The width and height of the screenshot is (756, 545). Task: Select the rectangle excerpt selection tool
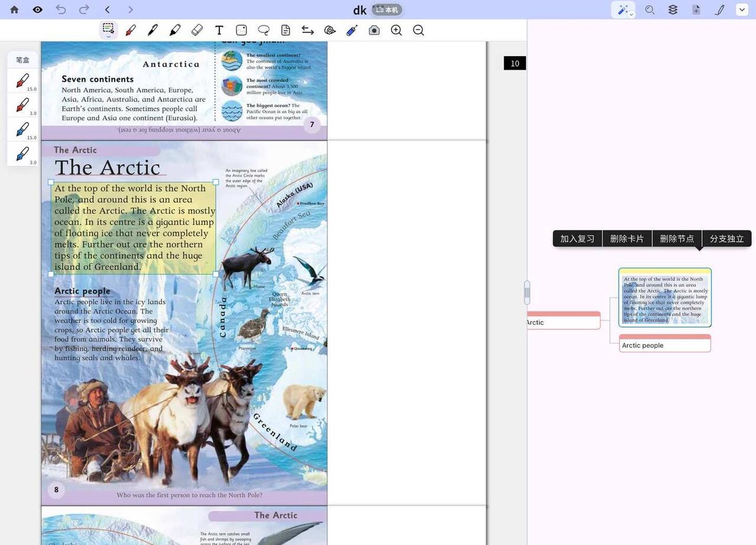[108, 30]
